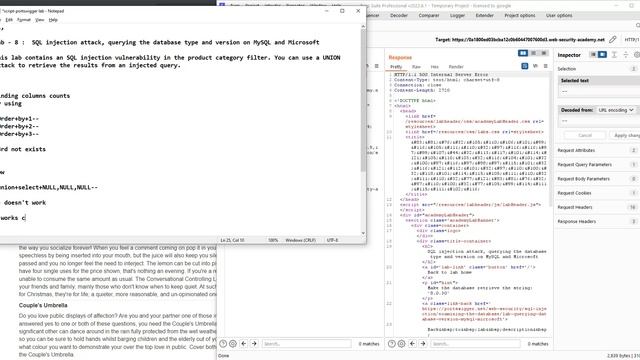Open the Decoder tab in Burp
This screenshot has height=360, width=640.
pos(399,16)
